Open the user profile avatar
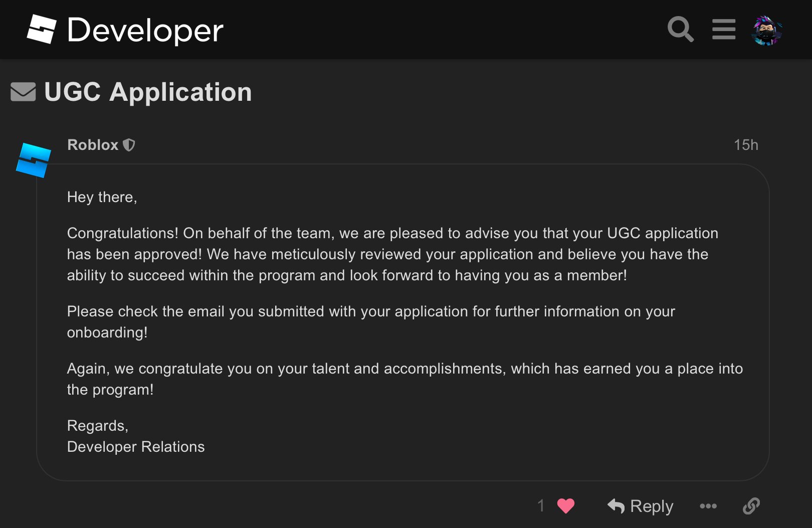The height and width of the screenshot is (528, 812). click(x=766, y=30)
